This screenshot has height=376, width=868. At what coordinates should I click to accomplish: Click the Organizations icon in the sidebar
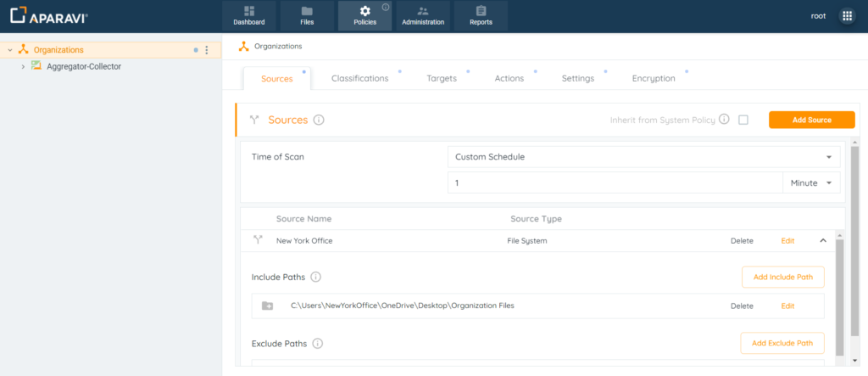(x=23, y=49)
